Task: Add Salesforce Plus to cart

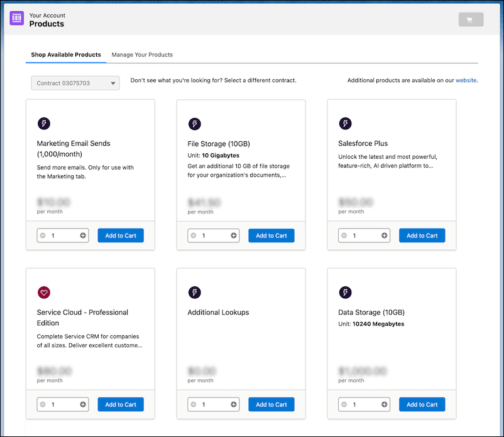Action: pyautogui.click(x=422, y=235)
